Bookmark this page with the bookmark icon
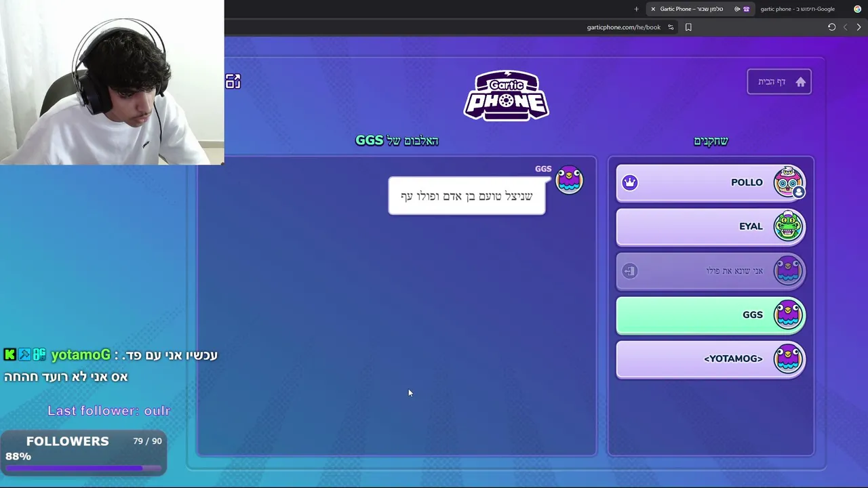The height and width of the screenshot is (488, 868). point(688,27)
